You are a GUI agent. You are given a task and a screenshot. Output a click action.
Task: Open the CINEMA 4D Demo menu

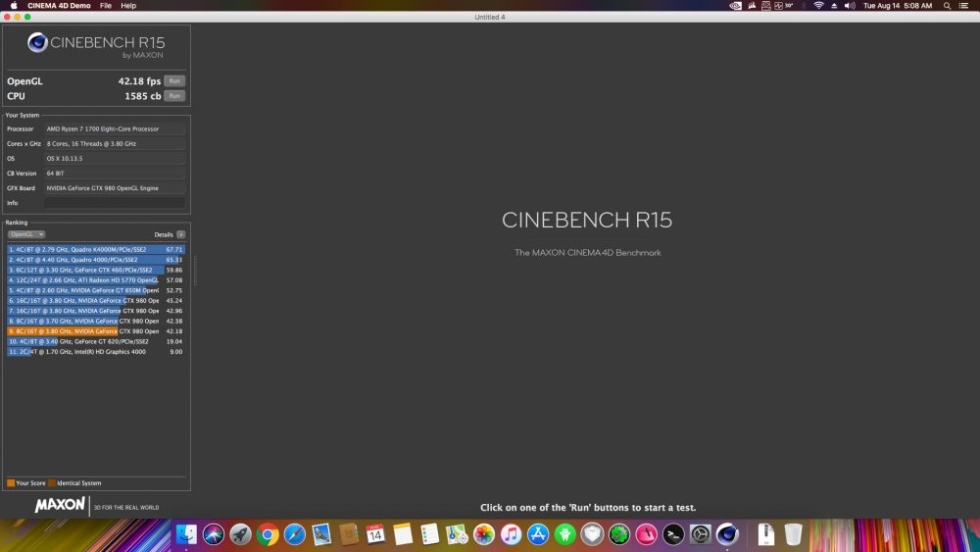pos(59,6)
